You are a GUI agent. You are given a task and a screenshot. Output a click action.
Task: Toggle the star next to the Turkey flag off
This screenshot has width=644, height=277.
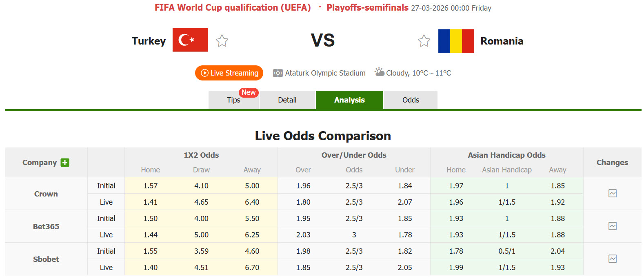point(222,40)
